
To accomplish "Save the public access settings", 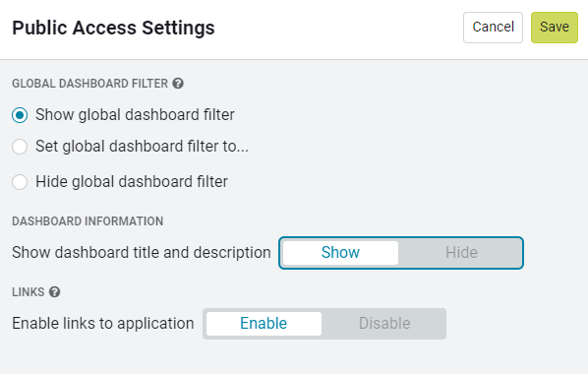I will point(555,28).
